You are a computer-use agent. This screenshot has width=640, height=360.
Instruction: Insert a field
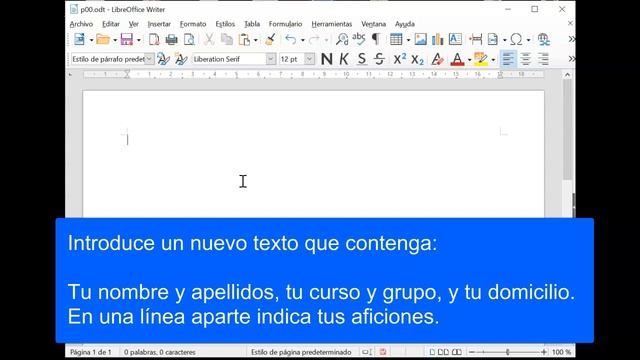(493, 40)
